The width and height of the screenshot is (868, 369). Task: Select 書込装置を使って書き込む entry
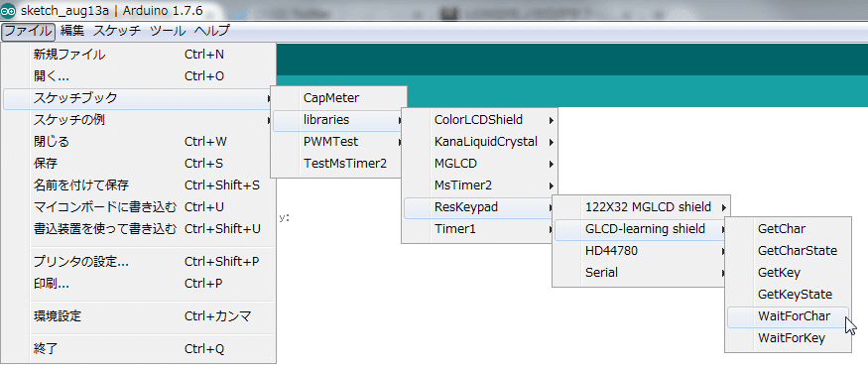point(139,229)
